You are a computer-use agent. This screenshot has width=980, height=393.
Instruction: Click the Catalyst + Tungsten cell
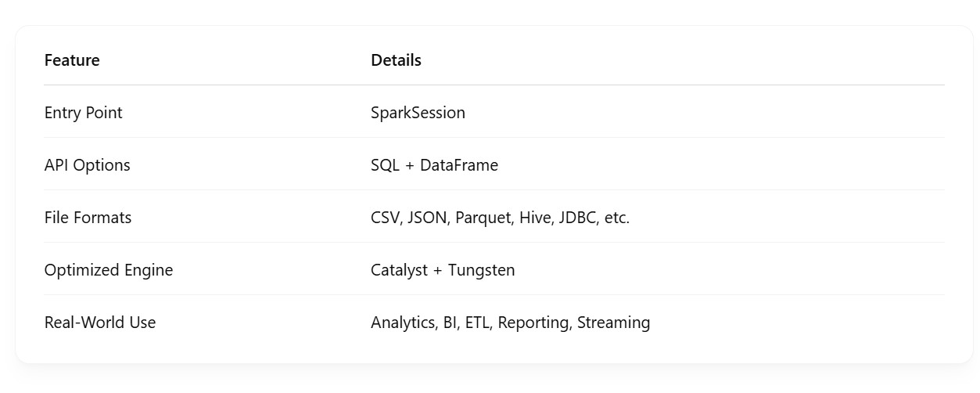coord(443,270)
